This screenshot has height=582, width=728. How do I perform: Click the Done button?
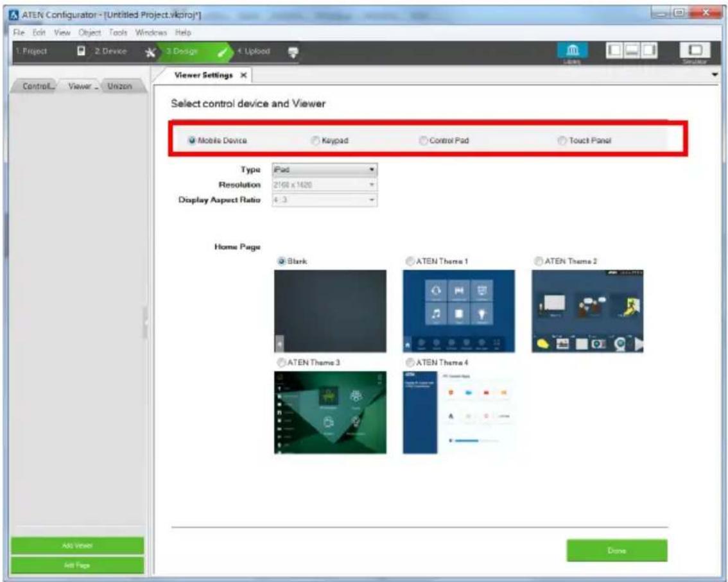[x=617, y=551]
